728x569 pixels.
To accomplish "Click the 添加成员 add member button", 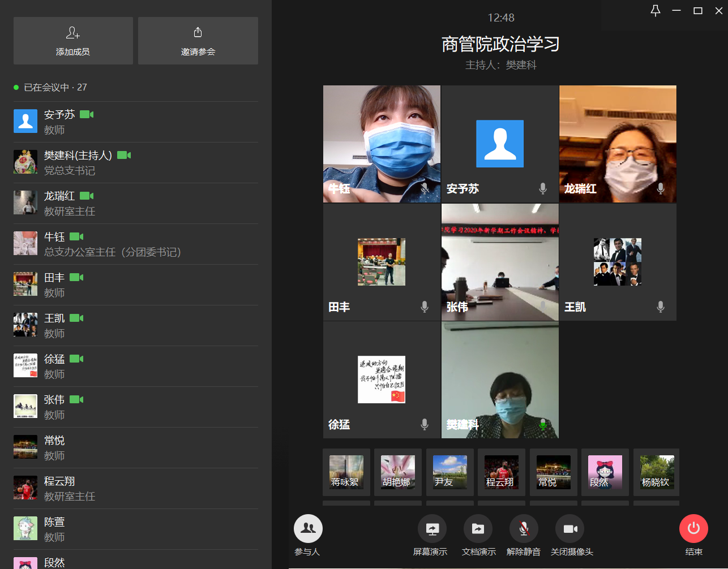I will (x=73, y=41).
